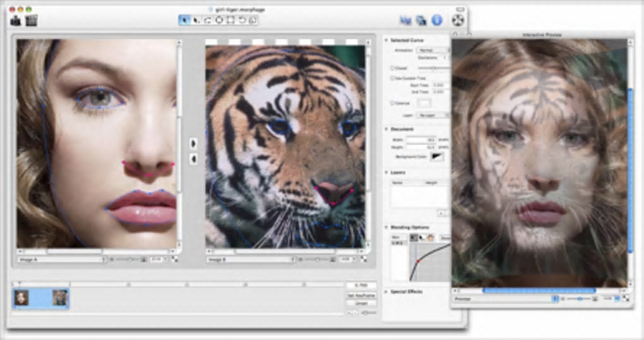Toggle the Closed checkbox
The width and height of the screenshot is (644, 340).
click(x=392, y=68)
